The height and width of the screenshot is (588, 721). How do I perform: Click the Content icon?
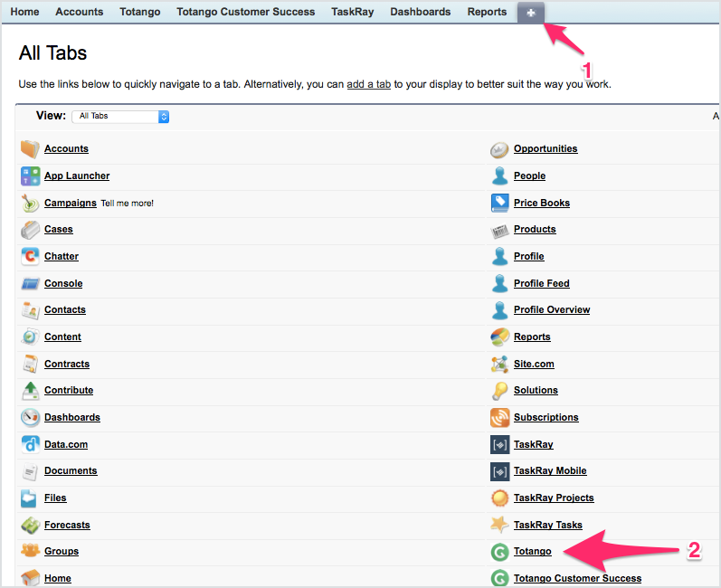31,337
